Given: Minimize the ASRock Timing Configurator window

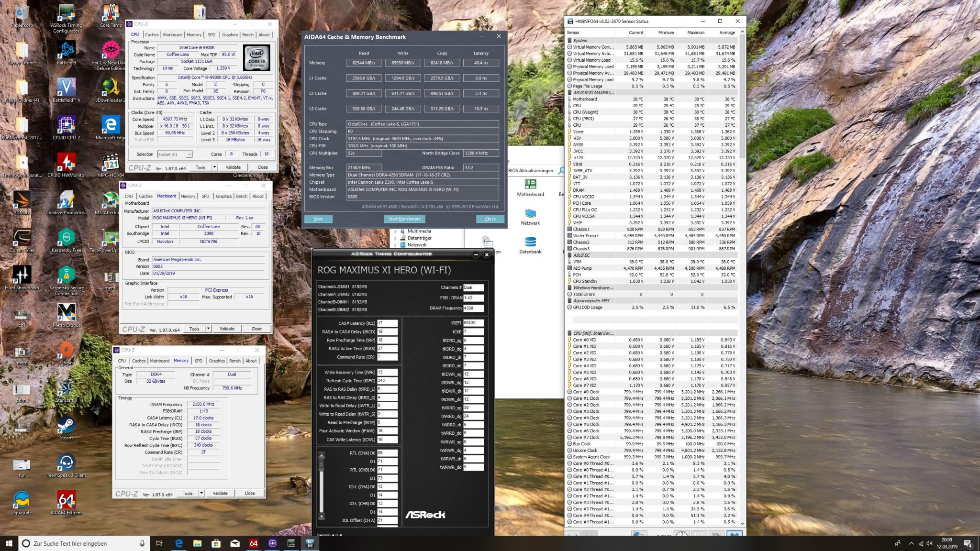Looking at the screenshot, I should [x=476, y=254].
